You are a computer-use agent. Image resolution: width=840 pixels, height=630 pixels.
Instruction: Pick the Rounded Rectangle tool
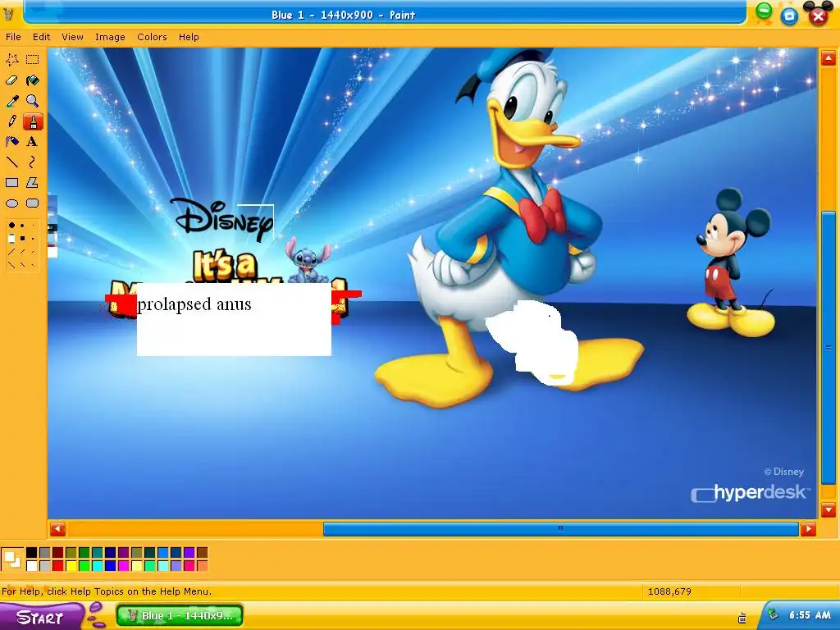[33, 203]
